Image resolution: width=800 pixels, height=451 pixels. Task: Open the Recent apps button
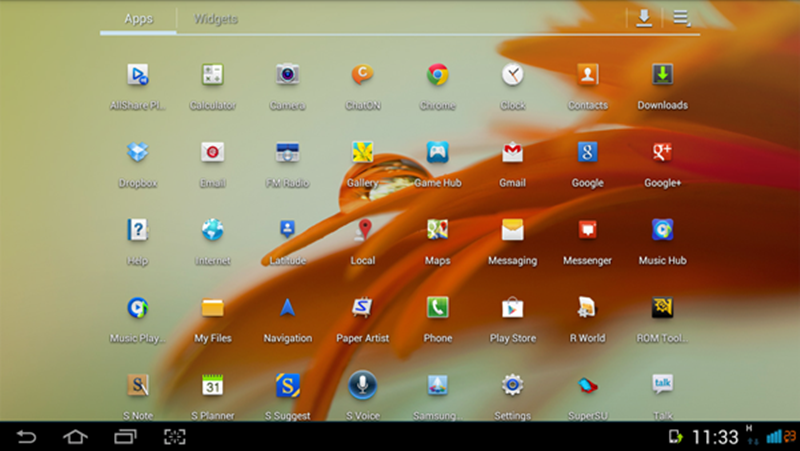point(125,437)
